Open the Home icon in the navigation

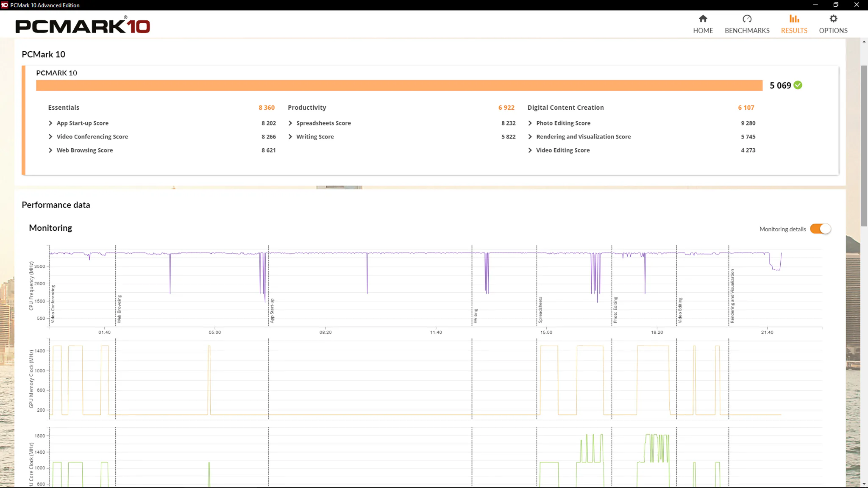(703, 19)
